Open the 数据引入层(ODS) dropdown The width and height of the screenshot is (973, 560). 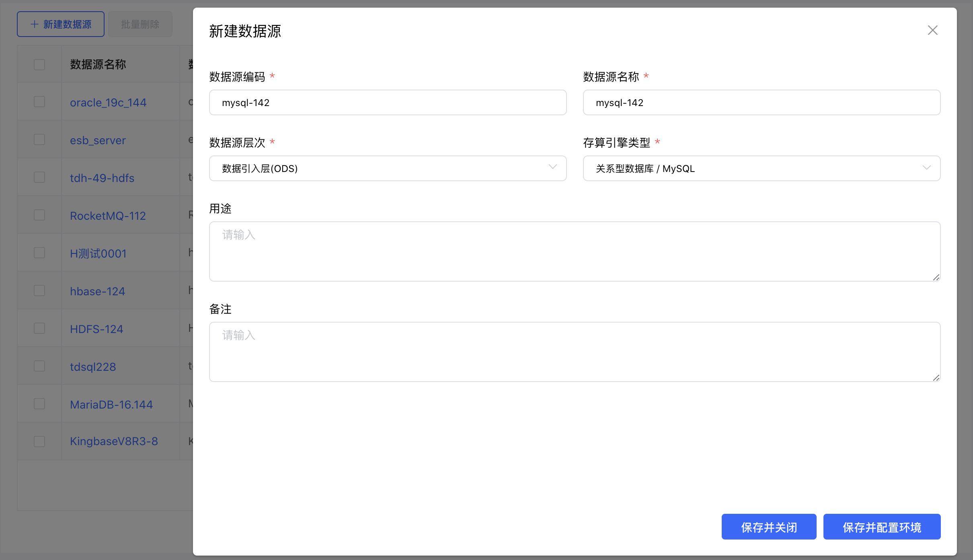[x=387, y=168]
